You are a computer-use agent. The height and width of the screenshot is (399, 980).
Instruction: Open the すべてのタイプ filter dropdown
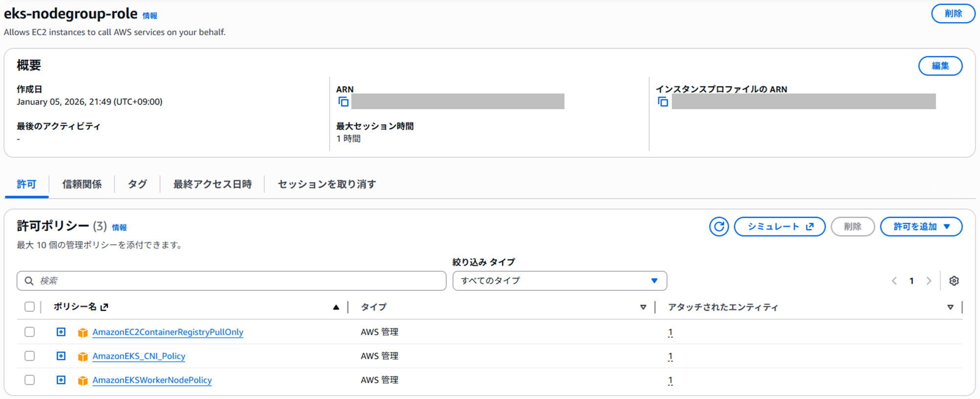coord(560,281)
